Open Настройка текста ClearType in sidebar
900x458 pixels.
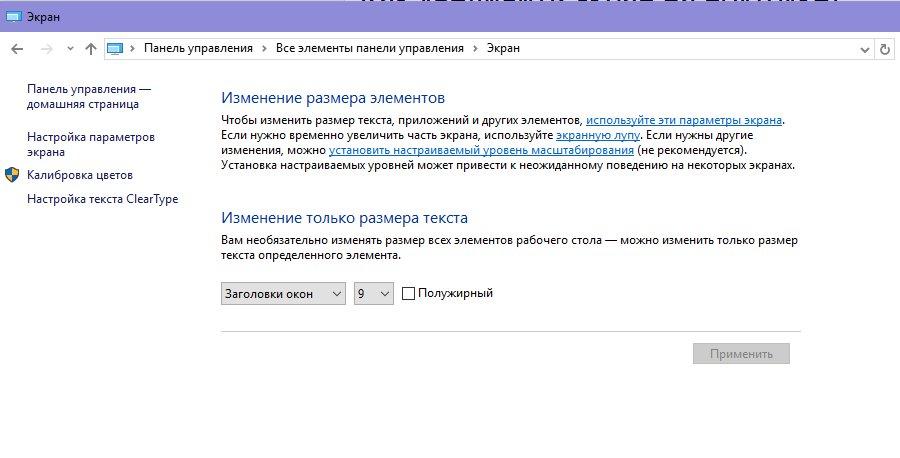[x=102, y=199]
